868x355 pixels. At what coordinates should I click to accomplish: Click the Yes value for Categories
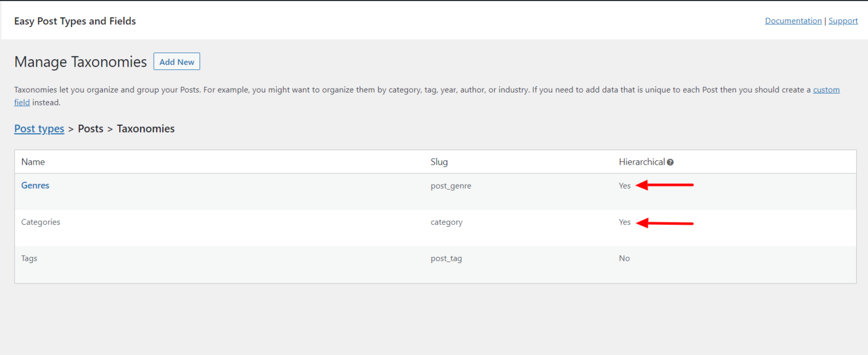click(624, 222)
